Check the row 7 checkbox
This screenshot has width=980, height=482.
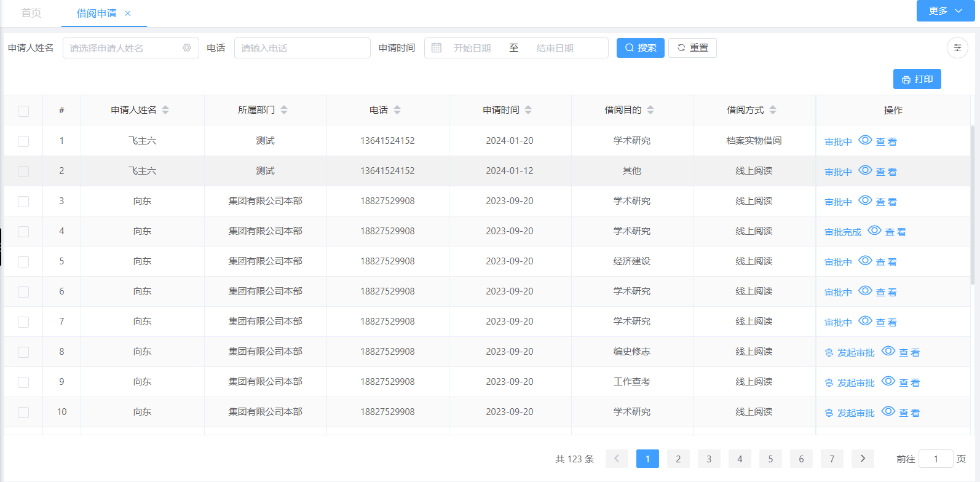pyautogui.click(x=23, y=322)
